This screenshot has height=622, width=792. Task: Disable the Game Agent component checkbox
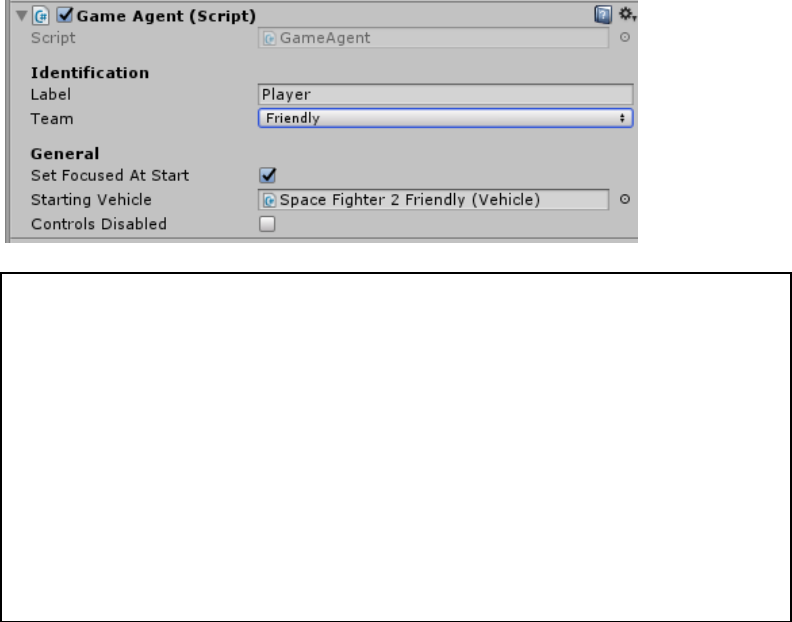(65, 15)
